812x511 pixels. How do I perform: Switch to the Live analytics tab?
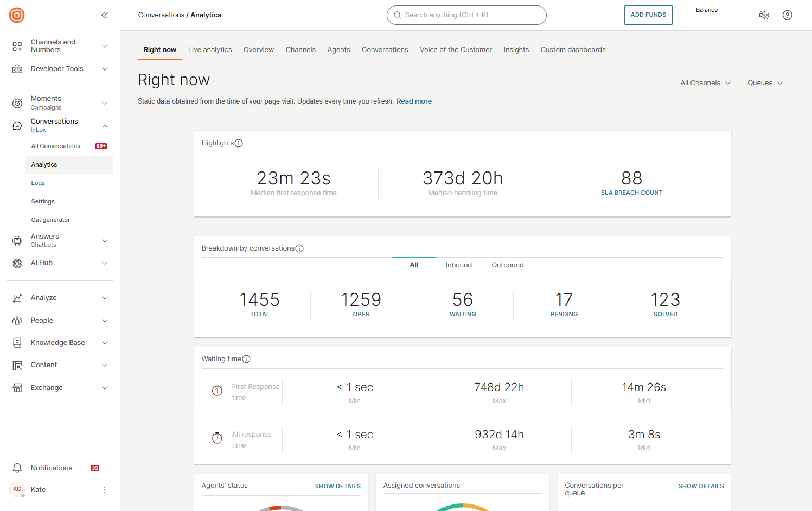click(210, 50)
